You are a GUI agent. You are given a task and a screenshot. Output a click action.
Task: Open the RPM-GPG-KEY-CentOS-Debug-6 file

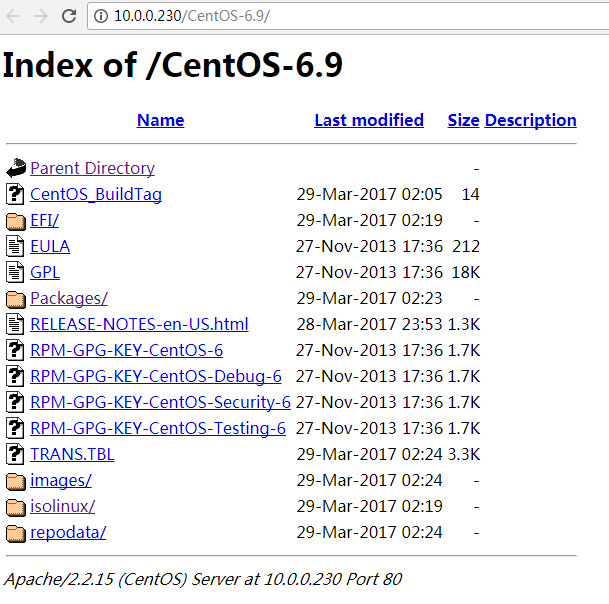pyautogui.click(x=156, y=376)
